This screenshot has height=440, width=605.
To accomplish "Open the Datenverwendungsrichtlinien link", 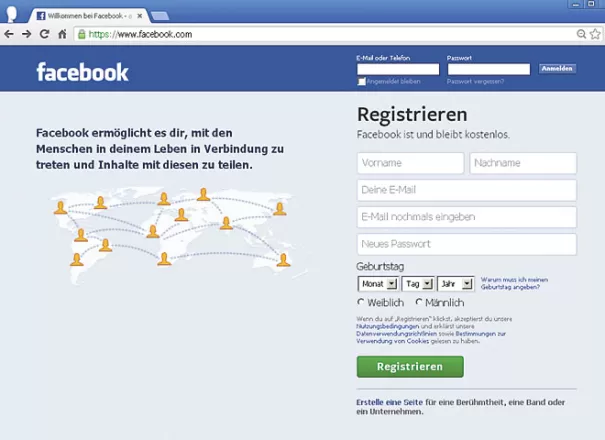I will click(x=397, y=333).
